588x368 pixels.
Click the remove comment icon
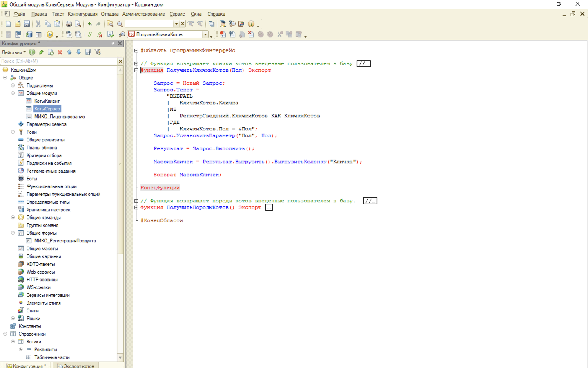click(100, 34)
